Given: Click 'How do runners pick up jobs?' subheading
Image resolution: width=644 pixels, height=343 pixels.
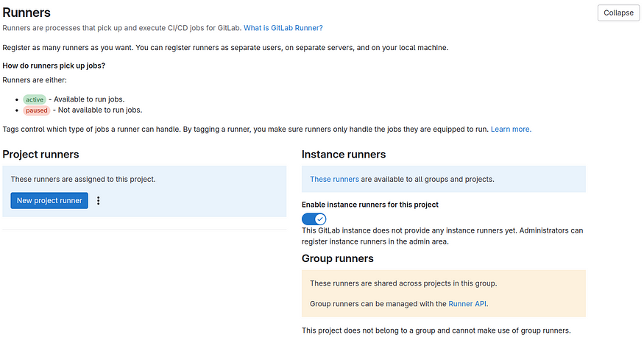Looking at the screenshot, I should point(54,66).
